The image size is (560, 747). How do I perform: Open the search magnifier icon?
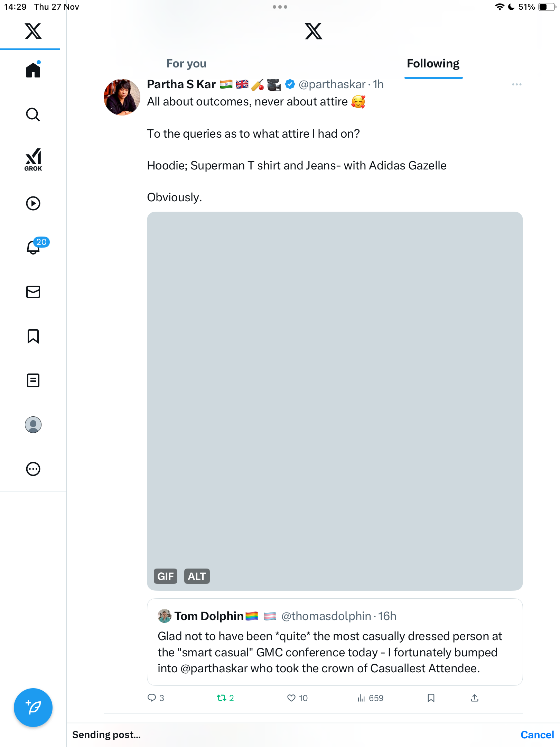pyautogui.click(x=33, y=114)
